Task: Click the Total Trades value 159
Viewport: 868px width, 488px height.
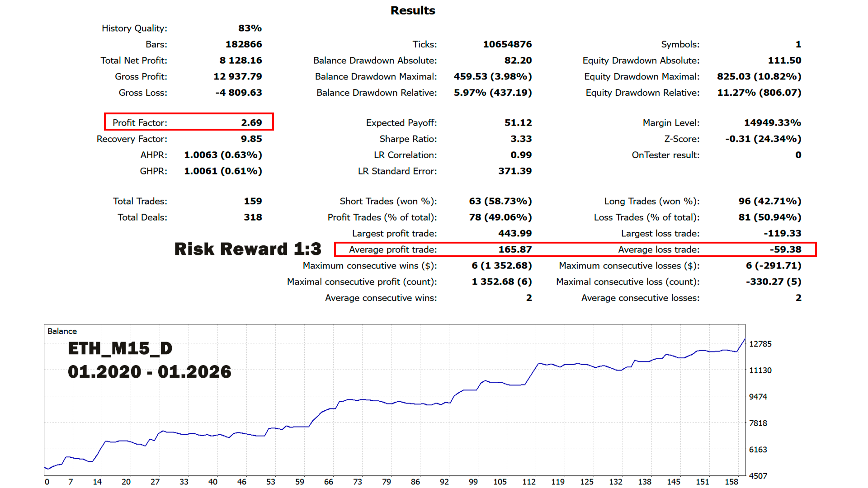Action: point(253,202)
